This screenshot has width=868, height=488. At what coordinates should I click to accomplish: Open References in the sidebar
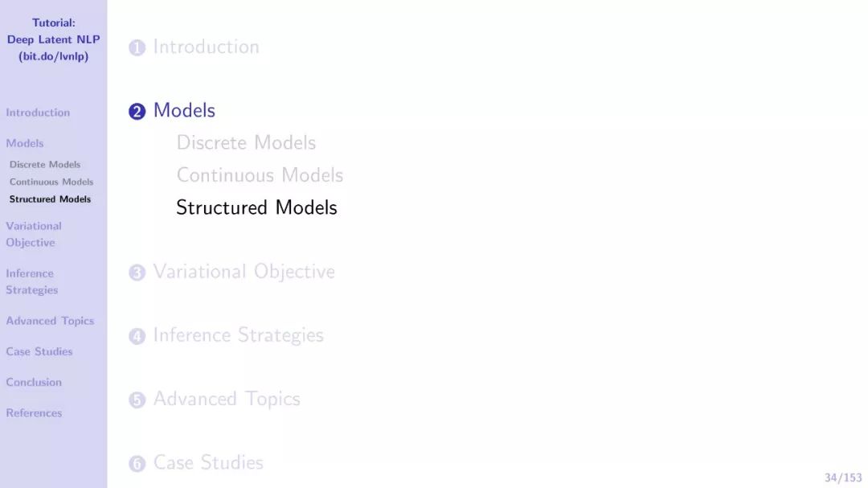[34, 412]
